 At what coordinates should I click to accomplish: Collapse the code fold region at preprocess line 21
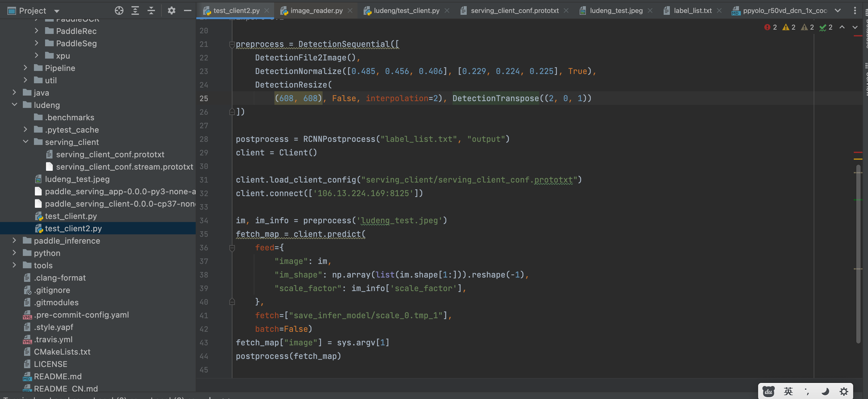coord(232,44)
